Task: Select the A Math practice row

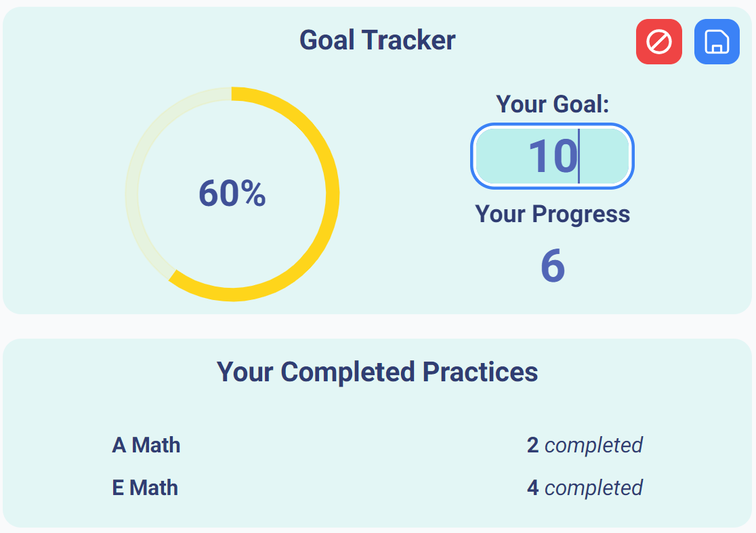Action: (x=146, y=445)
